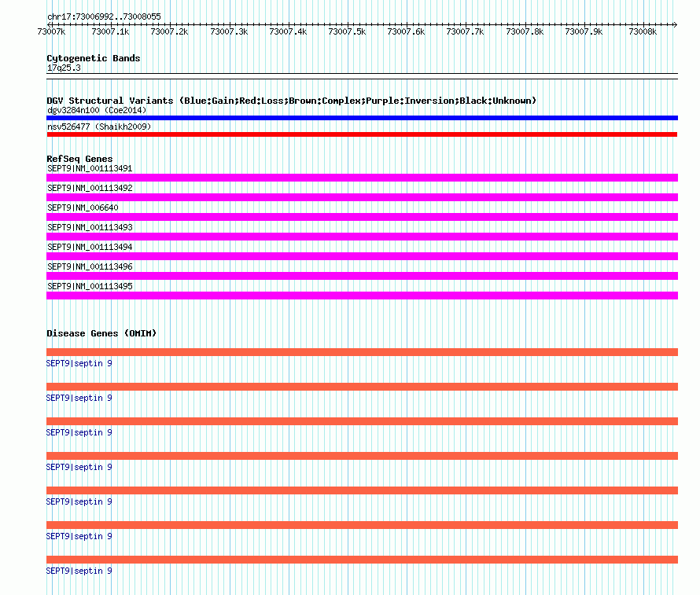Viewport: 700px width, 595px height.
Task: Click the SEPT9|NM_001113491 transcript label
Action: click(90, 169)
